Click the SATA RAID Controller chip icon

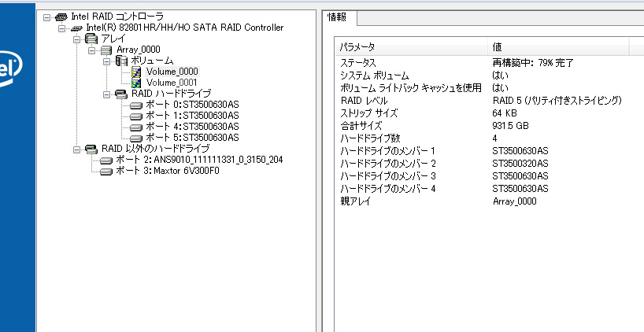click(x=76, y=28)
